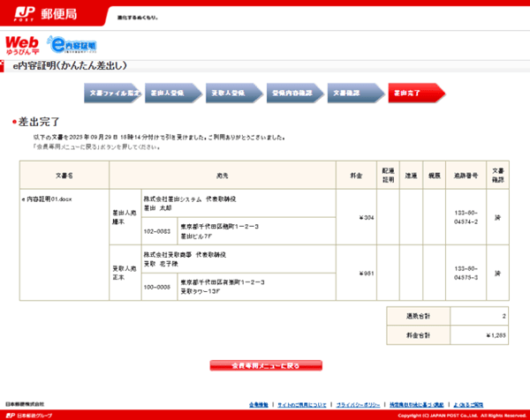The height and width of the screenshot is (420, 530).
Task: Click the total fee ¥1,285 value
Action: click(x=496, y=335)
